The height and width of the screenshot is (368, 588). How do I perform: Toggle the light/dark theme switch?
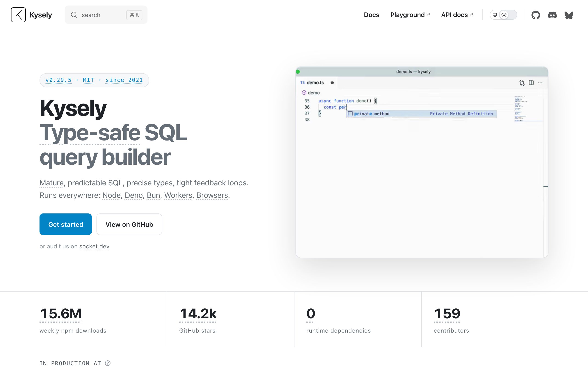tap(503, 15)
